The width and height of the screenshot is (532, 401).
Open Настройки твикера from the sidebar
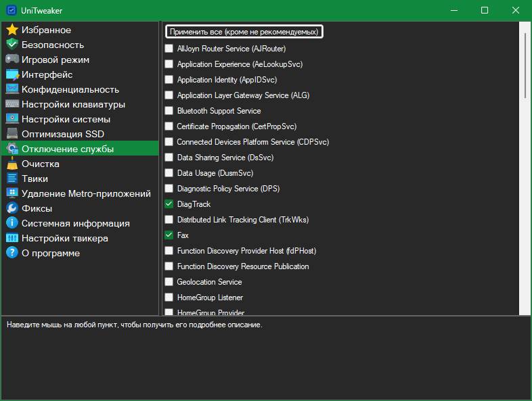(x=64, y=238)
